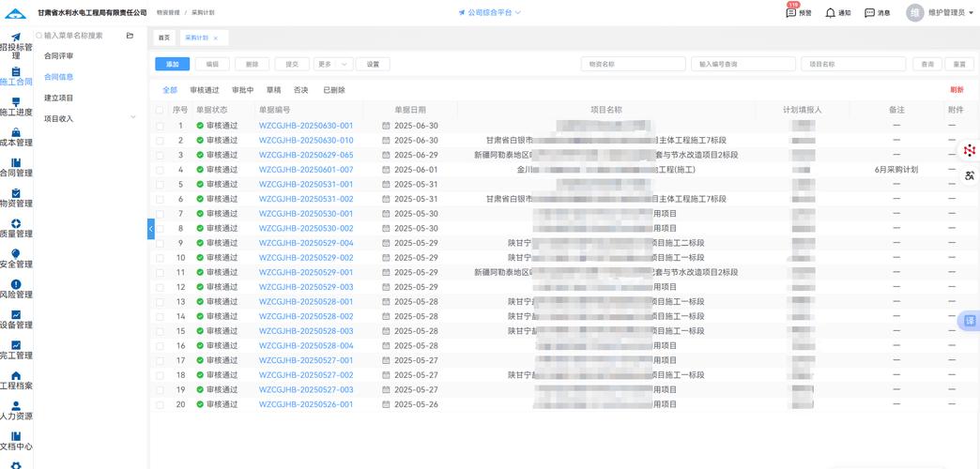Click the folder icon beside menu search
Viewport: 980px width, 469px height.
pos(130,36)
